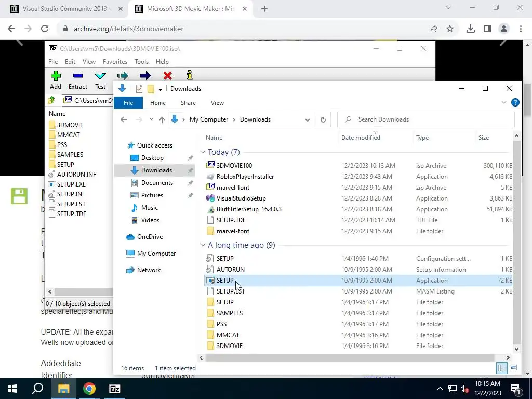This screenshot has width=532, height=399.
Task: Click breadcrumb arrow after My Computer
Action: click(x=234, y=120)
